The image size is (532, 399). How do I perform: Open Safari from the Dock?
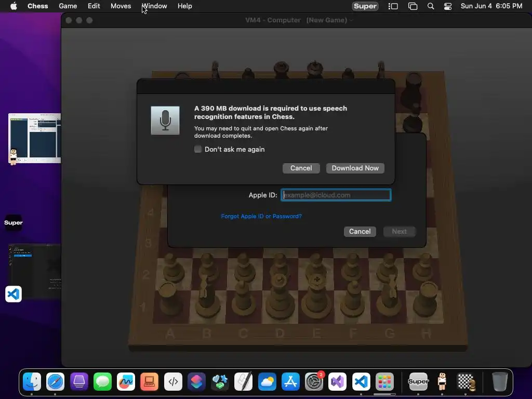click(x=55, y=382)
